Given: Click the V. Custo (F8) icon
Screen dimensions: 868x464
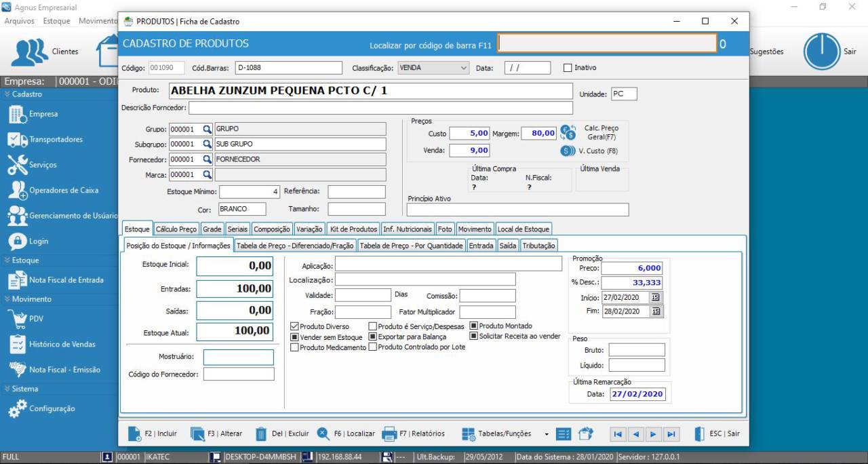Looking at the screenshot, I should (568, 151).
